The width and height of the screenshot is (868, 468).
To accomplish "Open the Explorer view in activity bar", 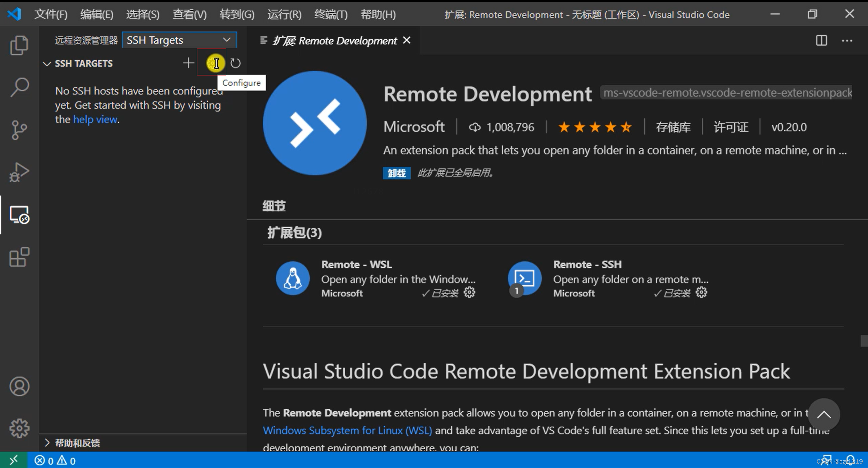I will [x=19, y=45].
